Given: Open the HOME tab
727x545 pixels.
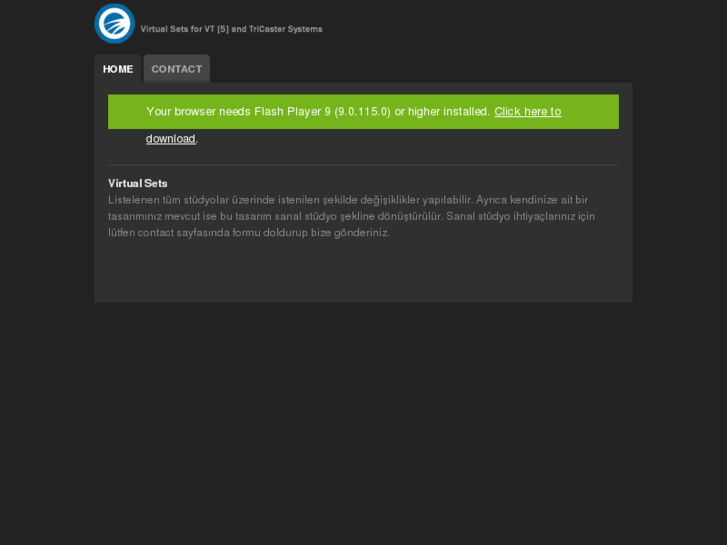Looking at the screenshot, I should [118, 69].
